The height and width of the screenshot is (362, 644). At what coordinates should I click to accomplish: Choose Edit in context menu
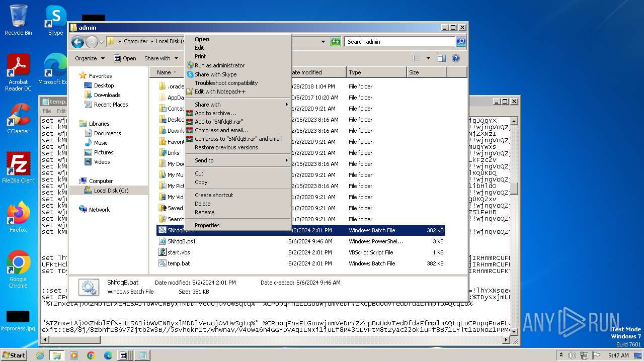coord(238,48)
